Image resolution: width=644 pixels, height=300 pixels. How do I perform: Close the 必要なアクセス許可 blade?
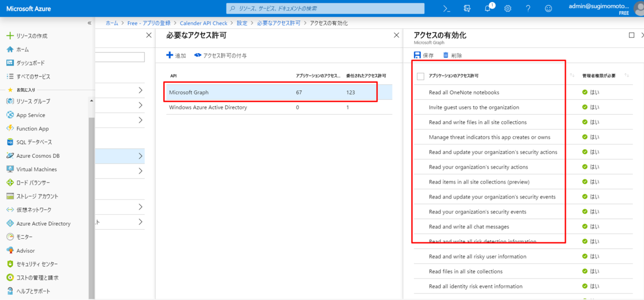tap(397, 35)
